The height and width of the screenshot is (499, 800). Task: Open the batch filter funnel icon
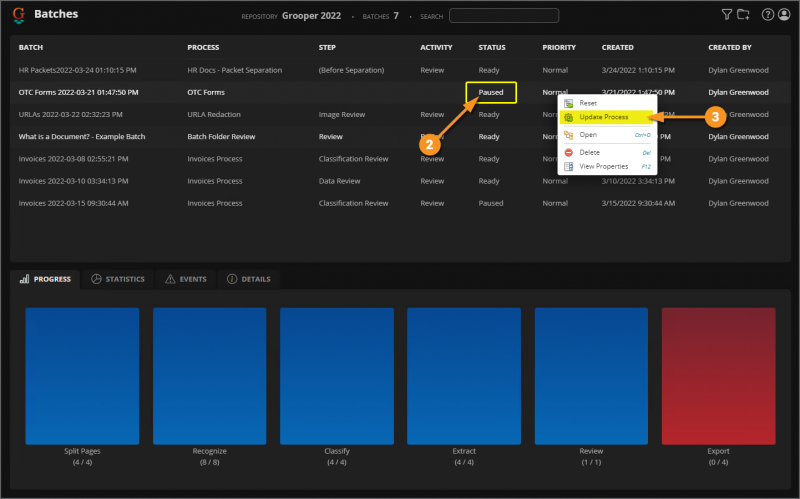pos(727,15)
